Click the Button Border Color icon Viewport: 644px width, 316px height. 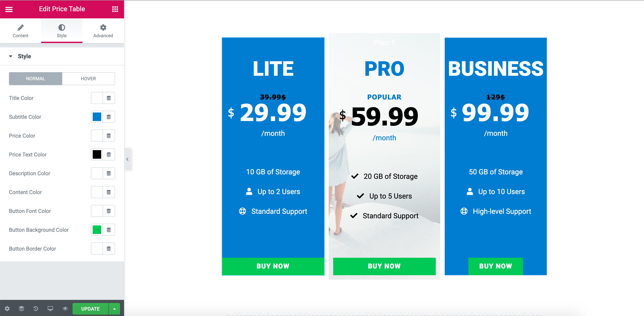pos(109,249)
